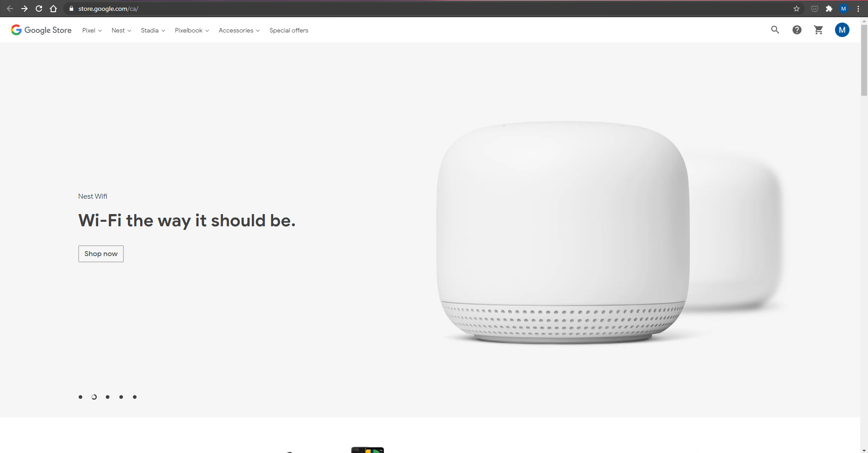Expand the Accessories dropdown menu

[239, 30]
